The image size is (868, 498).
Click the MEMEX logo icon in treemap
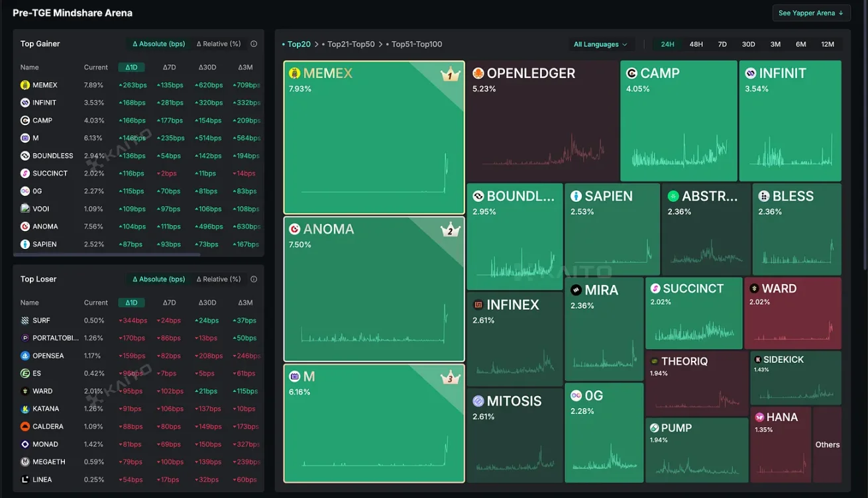pos(295,74)
